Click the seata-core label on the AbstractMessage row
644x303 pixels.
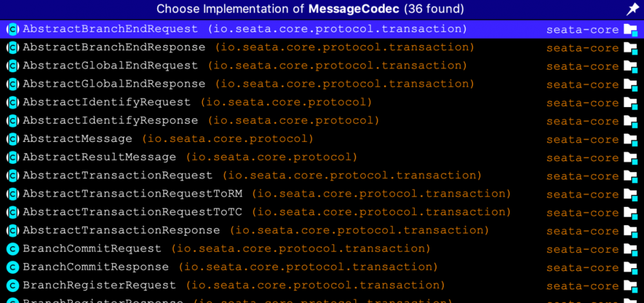(582, 139)
